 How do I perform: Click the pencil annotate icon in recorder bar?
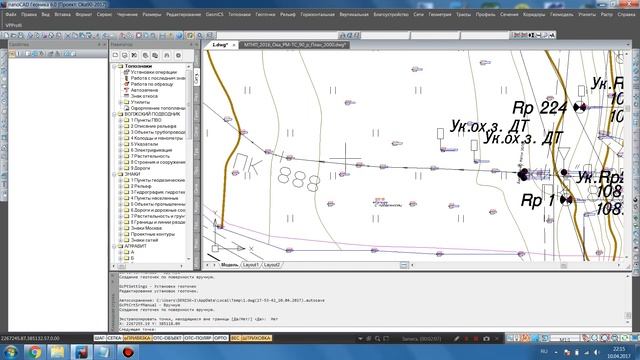coord(457,338)
